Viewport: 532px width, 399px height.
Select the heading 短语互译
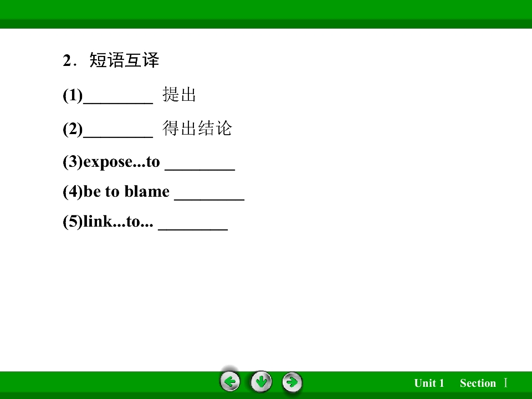coord(124,60)
